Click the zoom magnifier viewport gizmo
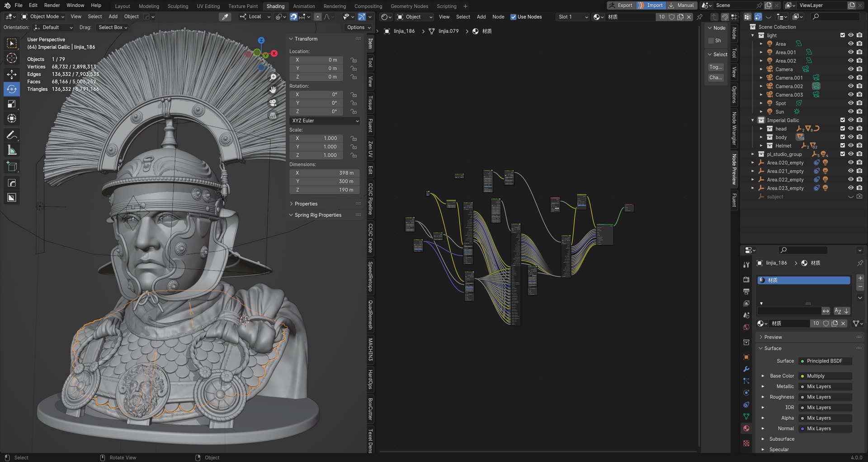The image size is (868, 462). point(273,77)
